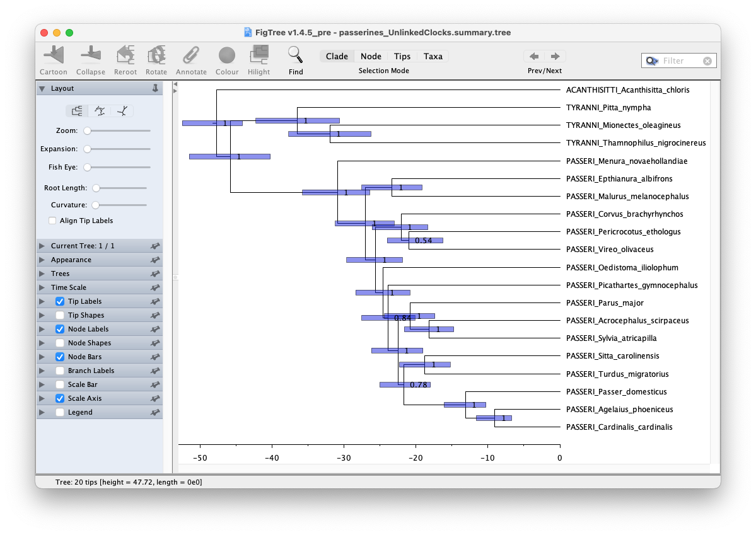Enable the Branch Labels checkbox

(60, 371)
